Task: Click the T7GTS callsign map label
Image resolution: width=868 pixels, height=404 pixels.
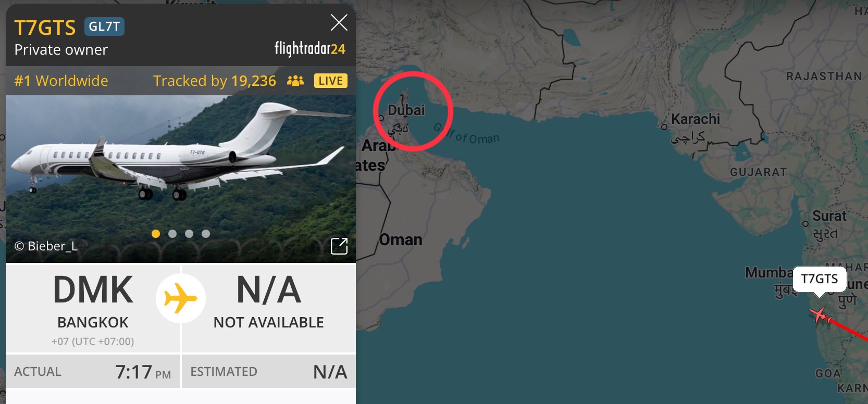Action: (820, 279)
